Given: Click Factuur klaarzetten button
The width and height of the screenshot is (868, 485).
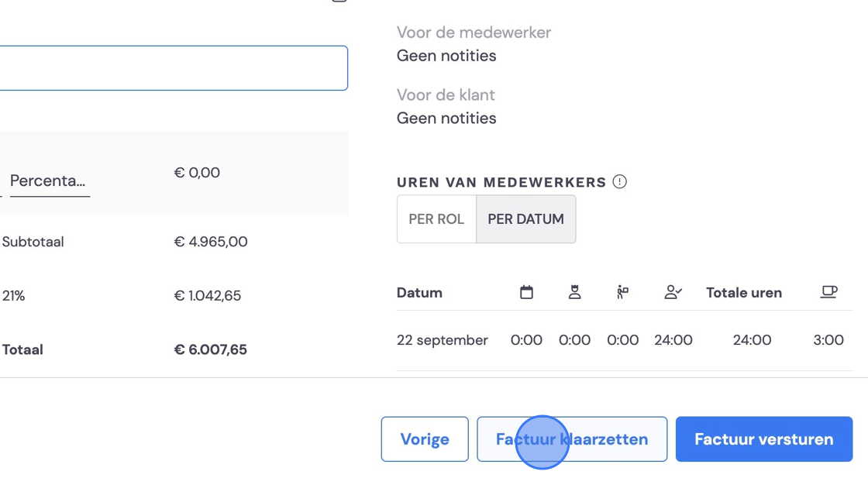Looking at the screenshot, I should click(572, 439).
